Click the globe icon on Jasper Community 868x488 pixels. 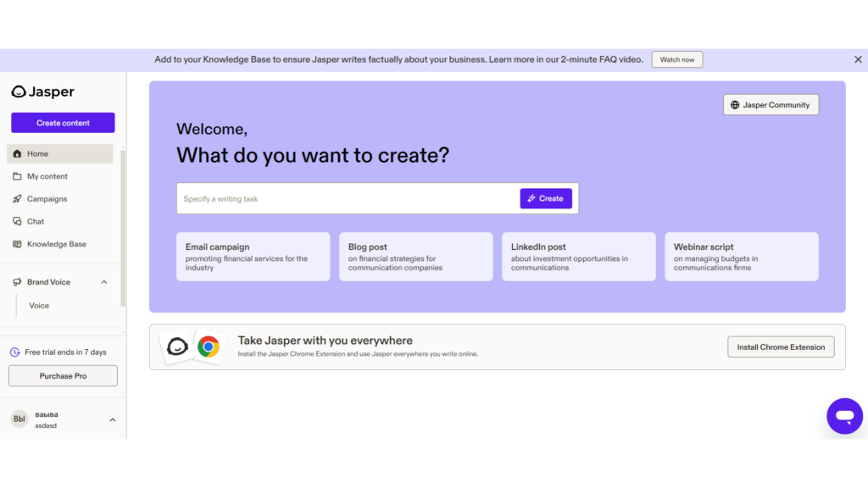pyautogui.click(x=735, y=105)
